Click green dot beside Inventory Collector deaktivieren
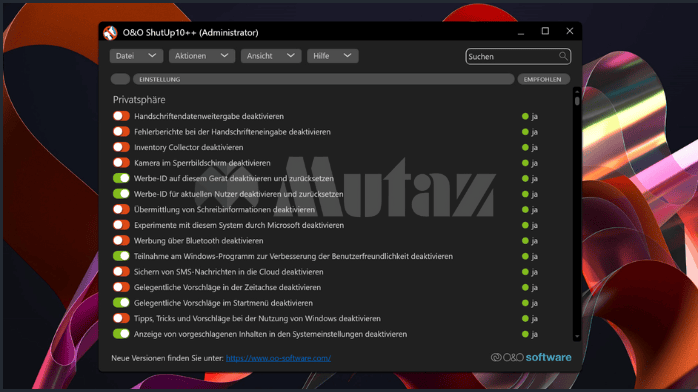Viewport: 698px width, 392px height. (x=525, y=147)
